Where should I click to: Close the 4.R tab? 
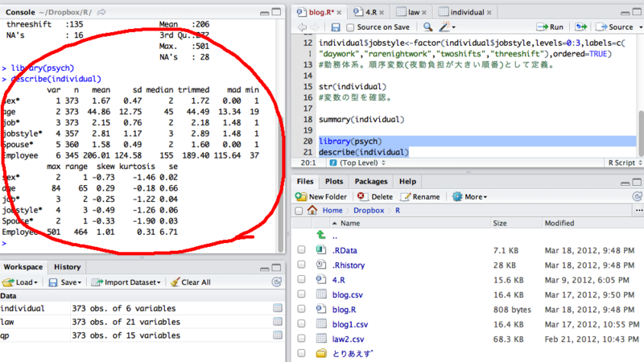click(382, 12)
